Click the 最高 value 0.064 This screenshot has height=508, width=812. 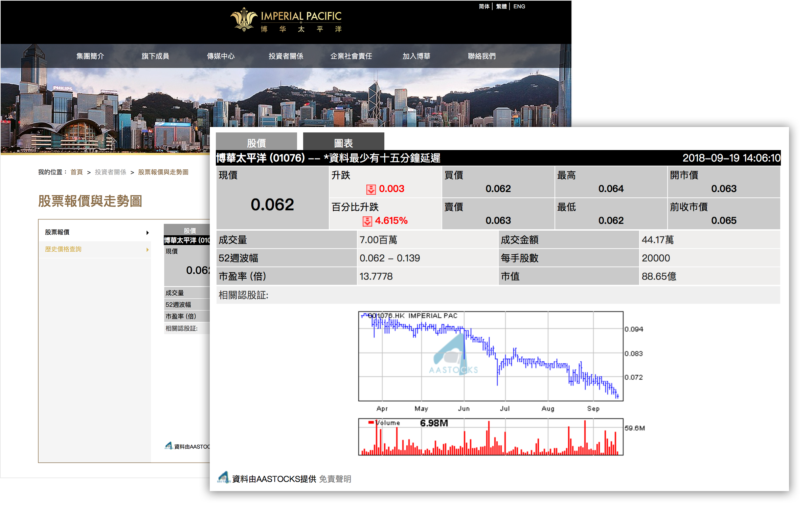coord(611,189)
